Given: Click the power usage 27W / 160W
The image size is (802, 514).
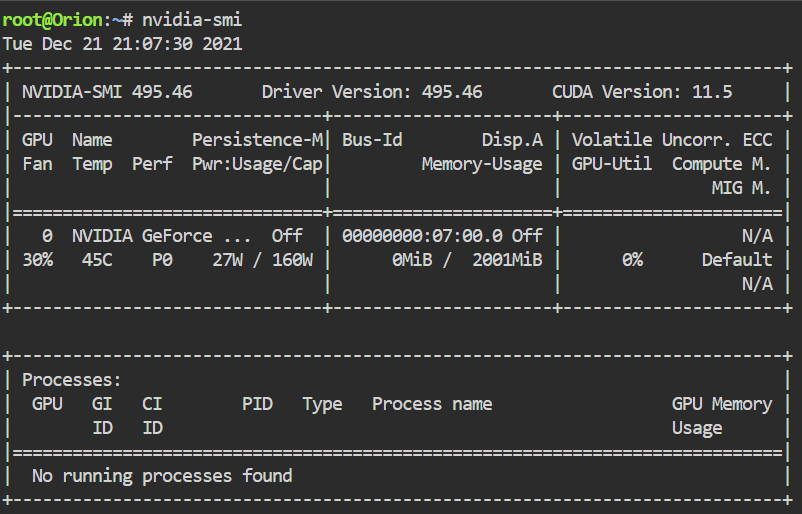Looking at the screenshot, I should click(262, 260).
